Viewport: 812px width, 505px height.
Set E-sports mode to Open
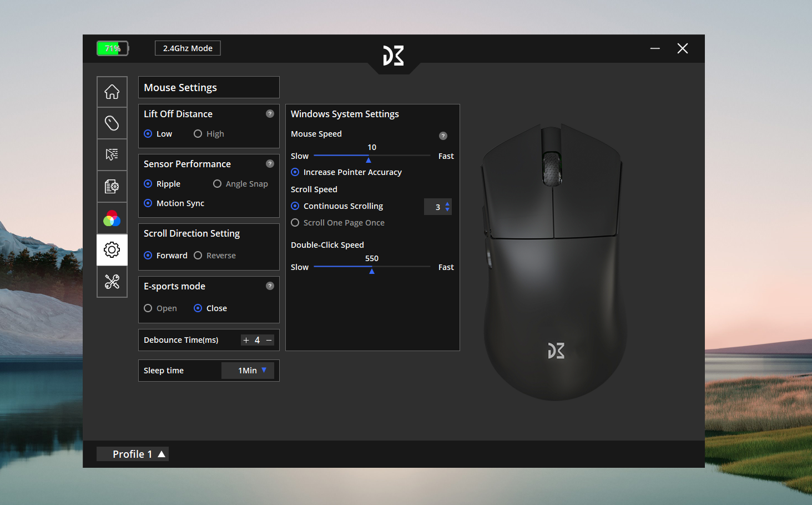click(x=148, y=308)
